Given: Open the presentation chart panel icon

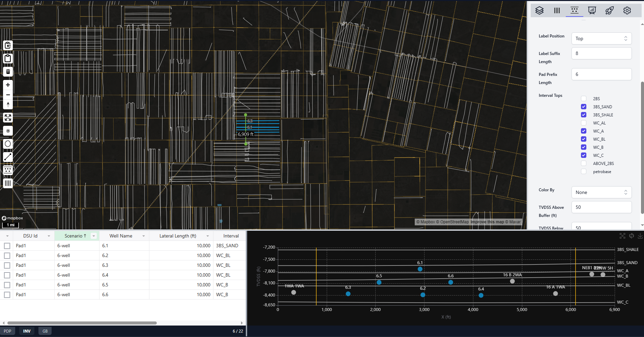Looking at the screenshot, I should pyautogui.click(x=592, y=10).
